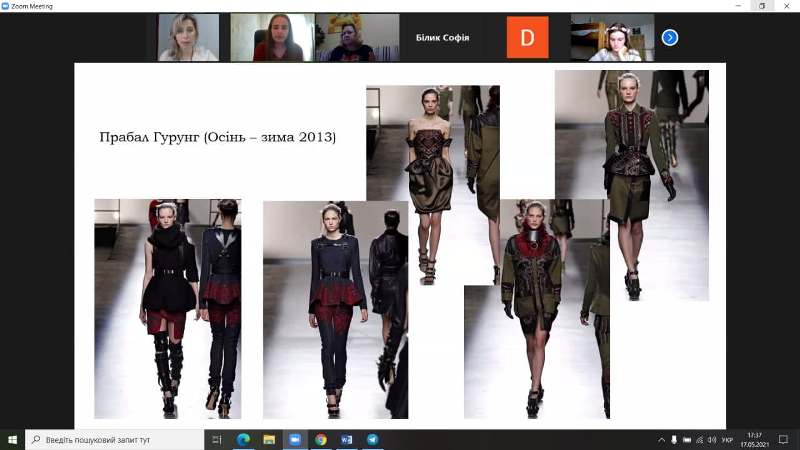Close the Zoom Meeting window
Image resolution: width=800 pixels, height=450 pixels.
787,6
